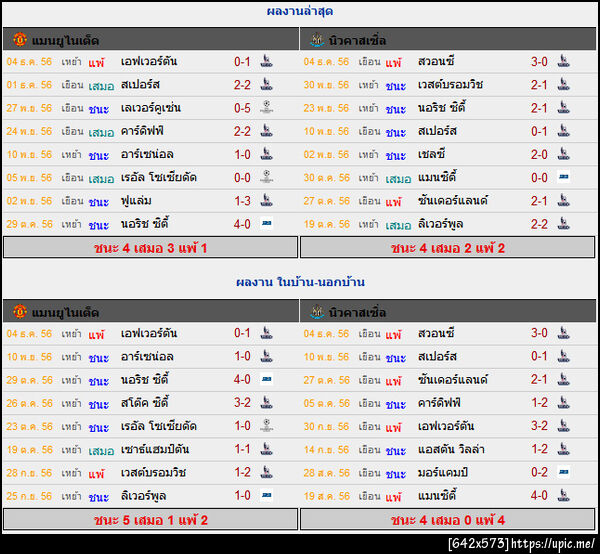Click the team name 'เลเวอร์คูเซ่น'
Image resolution: width=600 pixels, height=554 pixels.
[150, 108]
